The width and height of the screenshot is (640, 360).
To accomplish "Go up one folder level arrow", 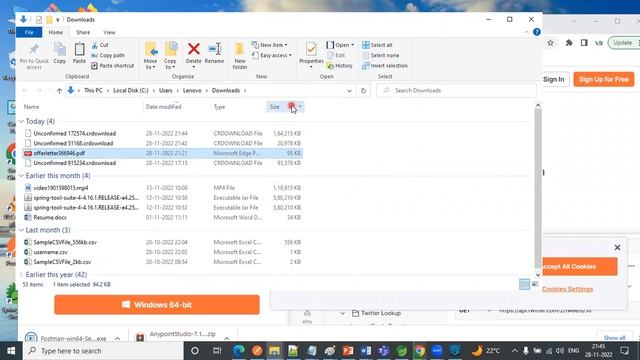I will 59,91.
